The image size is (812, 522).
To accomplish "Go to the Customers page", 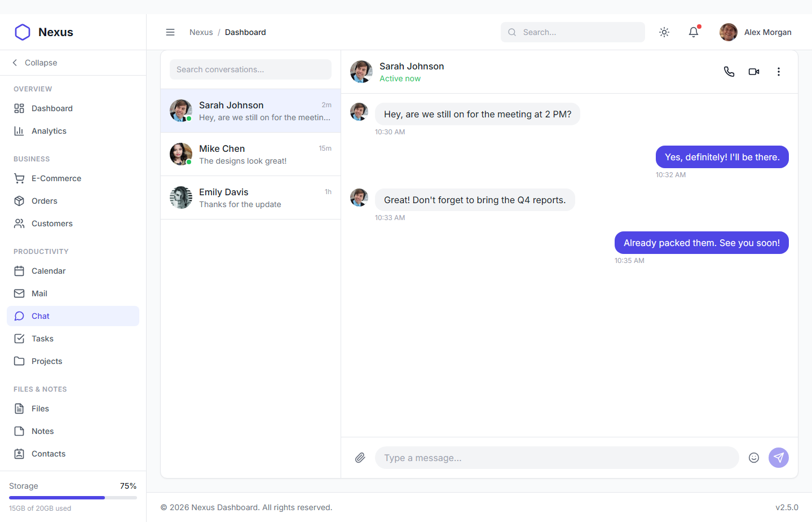I will (73, 223).
